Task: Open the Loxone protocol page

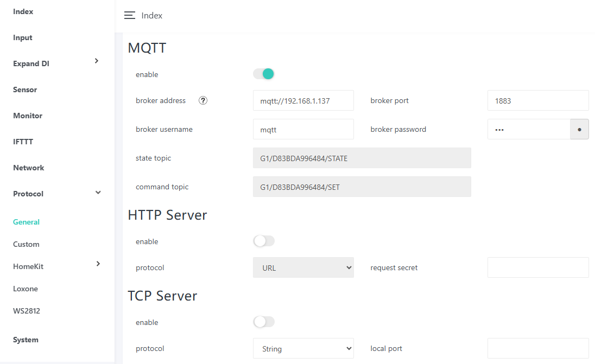Action: 26,289
